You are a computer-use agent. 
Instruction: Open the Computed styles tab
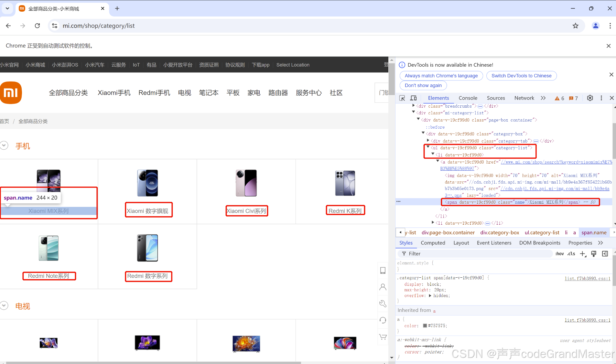[433, 243]
